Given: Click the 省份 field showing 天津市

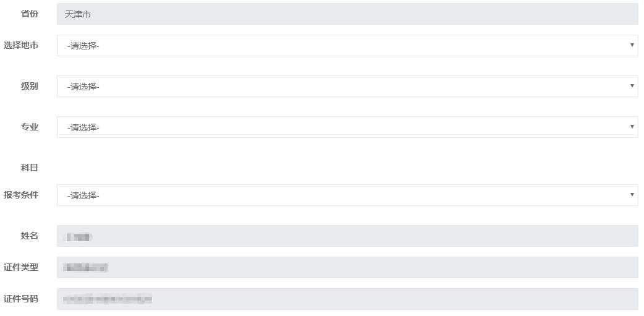Looking at the screenshot, I should [346, 14].
